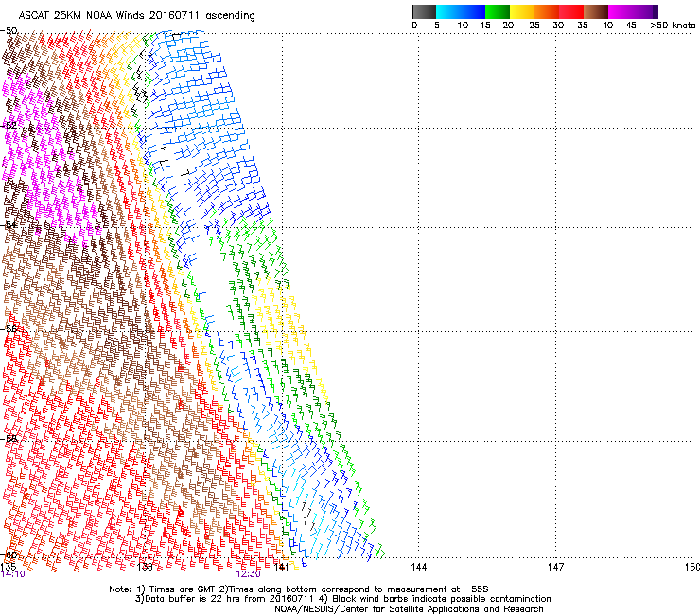Viewport: 700px width, 615px height.
Task: Click the latitude label '-50'
Action: pos(9,31)
